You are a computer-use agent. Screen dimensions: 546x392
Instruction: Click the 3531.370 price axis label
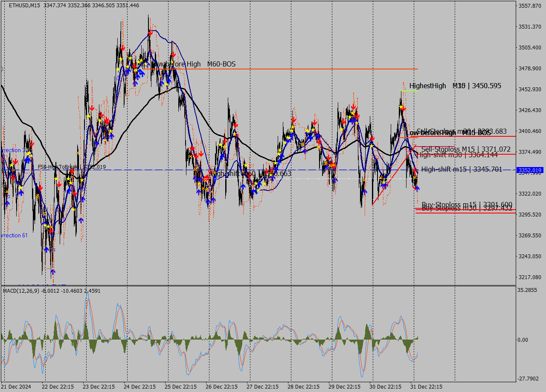pos(529,27)
